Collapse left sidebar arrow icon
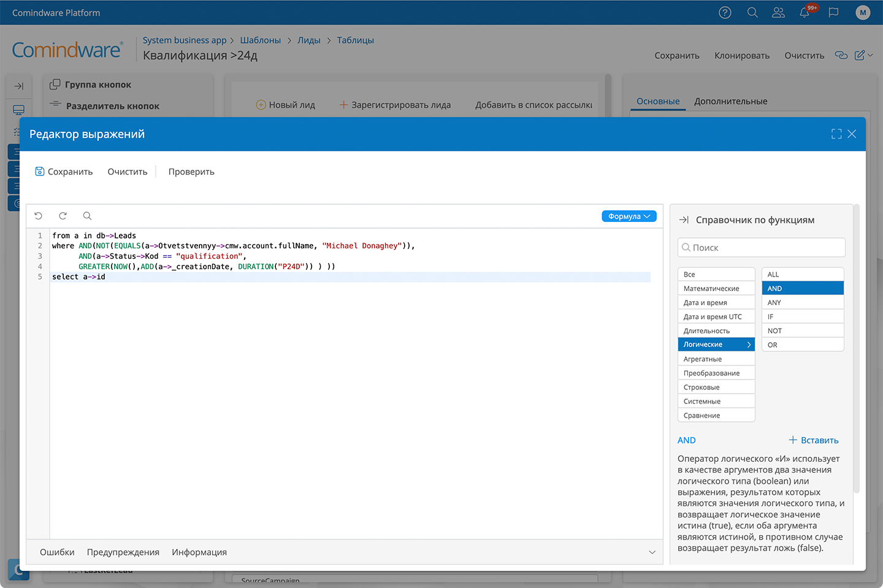Image resolution: width=883 pixels, height=588 pixels. coord(18,86)
